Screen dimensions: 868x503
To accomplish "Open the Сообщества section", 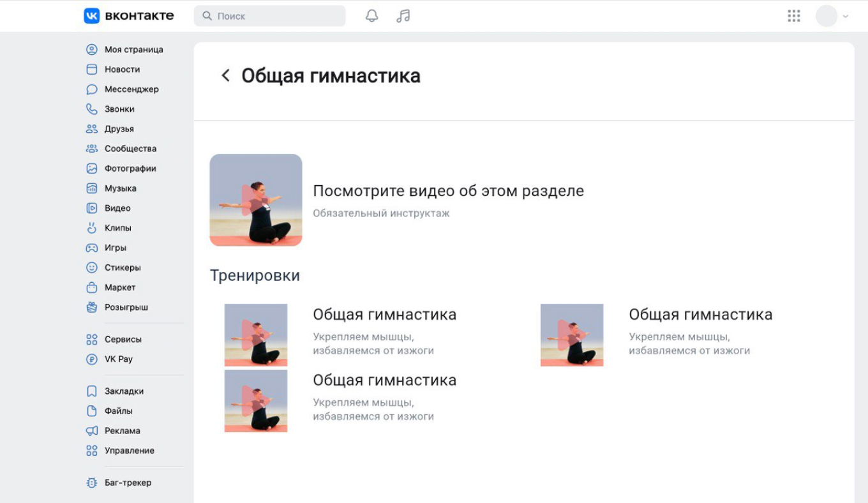I will click(x=91, y=148).
